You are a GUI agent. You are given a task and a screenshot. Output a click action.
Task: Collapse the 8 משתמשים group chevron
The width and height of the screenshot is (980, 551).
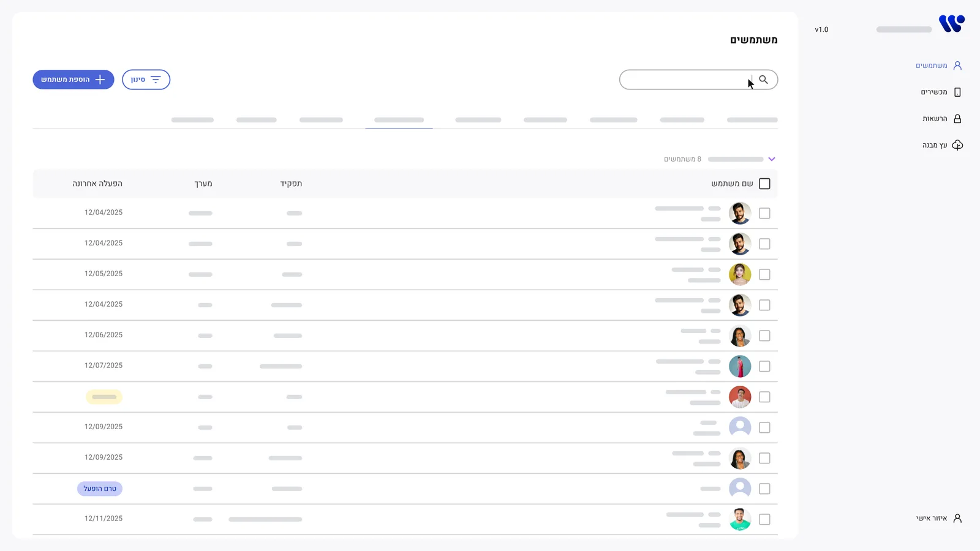point(772,159)
